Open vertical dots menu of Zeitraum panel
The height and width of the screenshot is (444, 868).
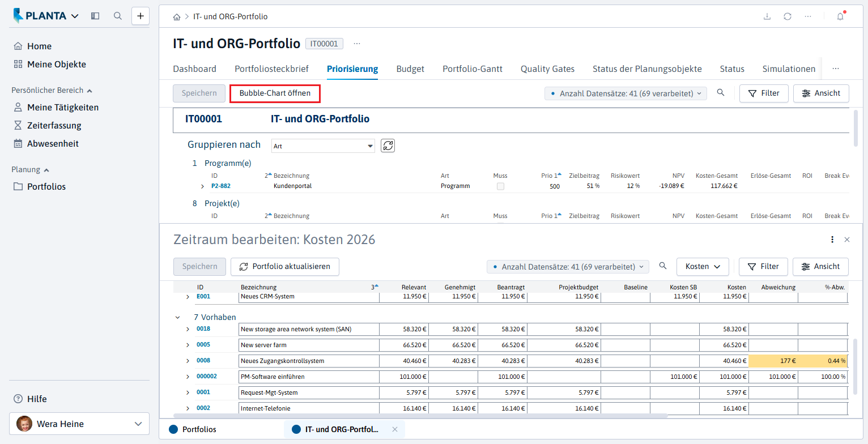click(x=832, y=240)
